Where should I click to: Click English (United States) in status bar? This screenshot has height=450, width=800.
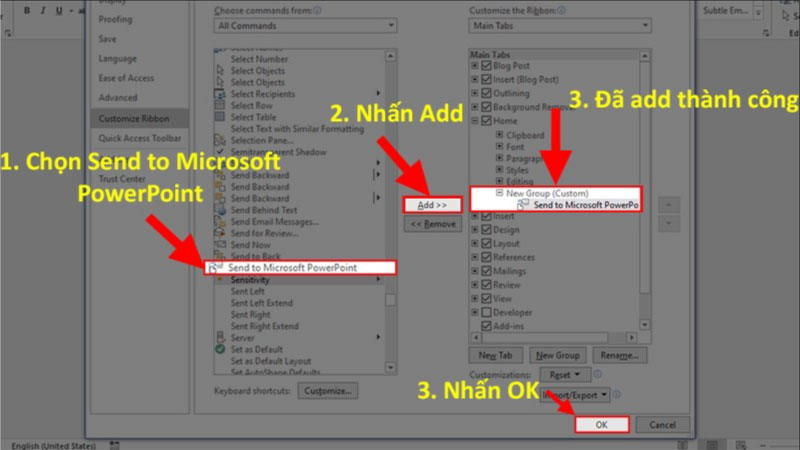[x=54, y=445]
